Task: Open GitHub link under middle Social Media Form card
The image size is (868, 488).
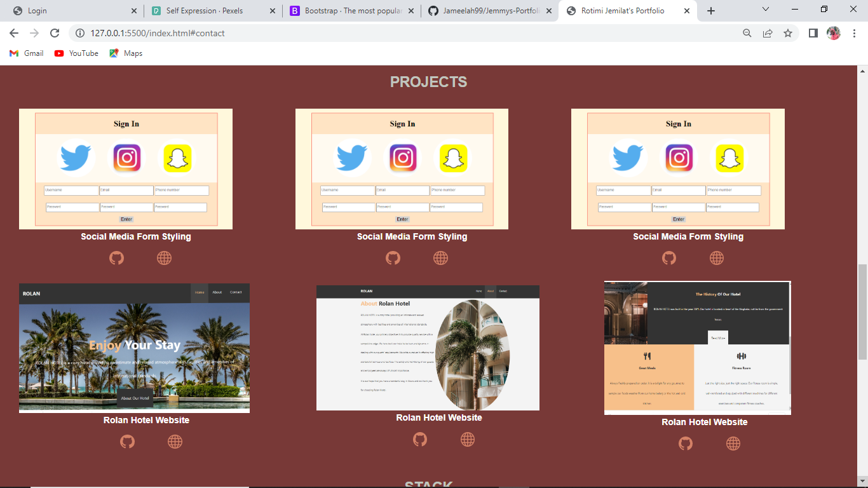Action: [393, 258]
